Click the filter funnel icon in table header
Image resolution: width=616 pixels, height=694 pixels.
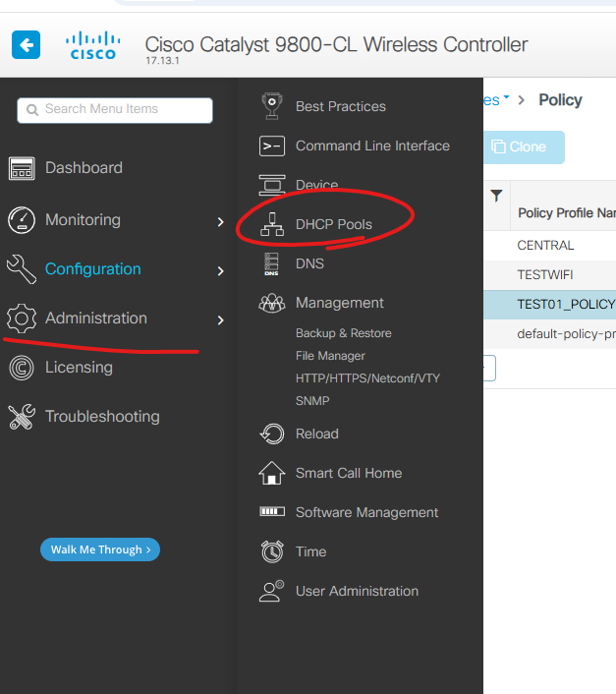[x=496, y=196]
